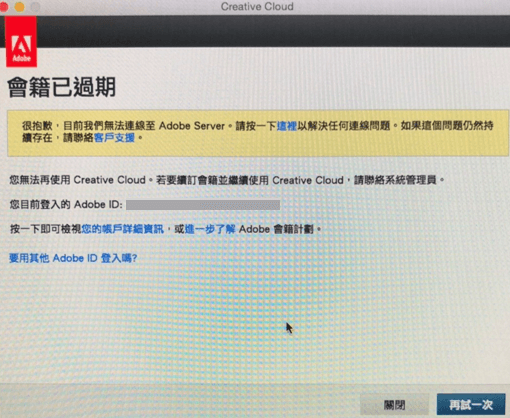Open the 這裡 link in the yellow notice
The height and width of the screenshot is (418, 510).
click(287, 126)
